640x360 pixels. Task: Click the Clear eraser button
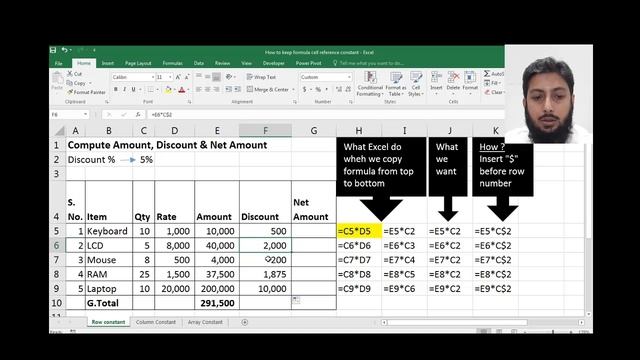493,92
